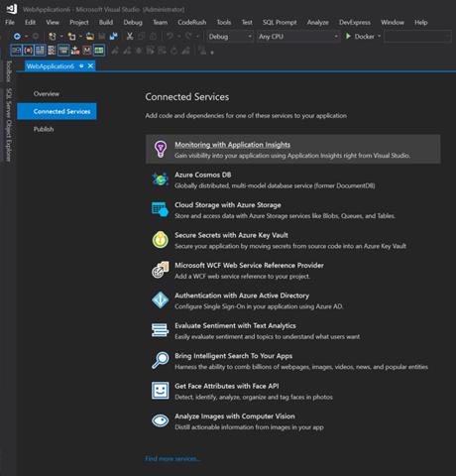Click the green abc toolbar icon
456x476 pixels.
point(99,51)
